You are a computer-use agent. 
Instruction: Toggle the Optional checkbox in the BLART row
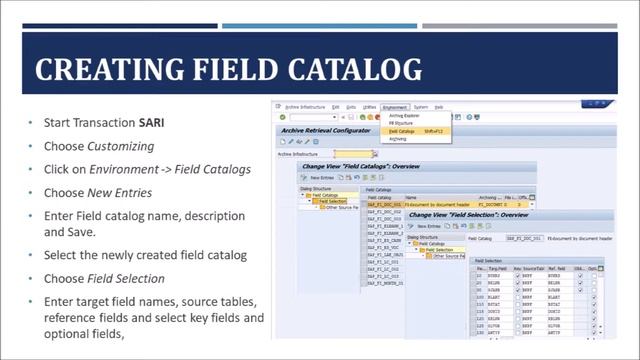[594, 298]
